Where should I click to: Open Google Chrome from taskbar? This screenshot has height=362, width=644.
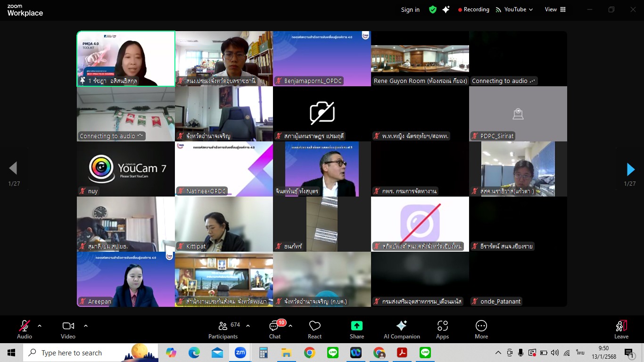[309, 353]
